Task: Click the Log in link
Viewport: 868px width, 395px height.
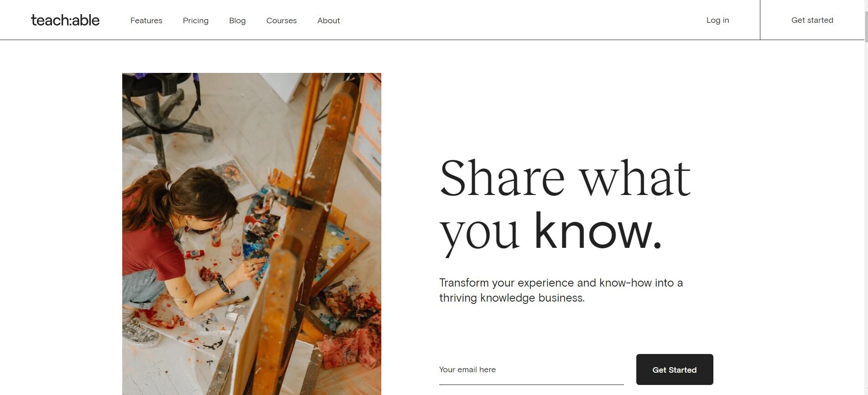Action: (717, 20)
